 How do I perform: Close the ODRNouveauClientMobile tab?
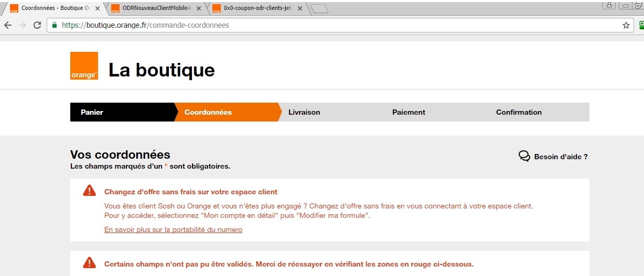coord(199,8)
